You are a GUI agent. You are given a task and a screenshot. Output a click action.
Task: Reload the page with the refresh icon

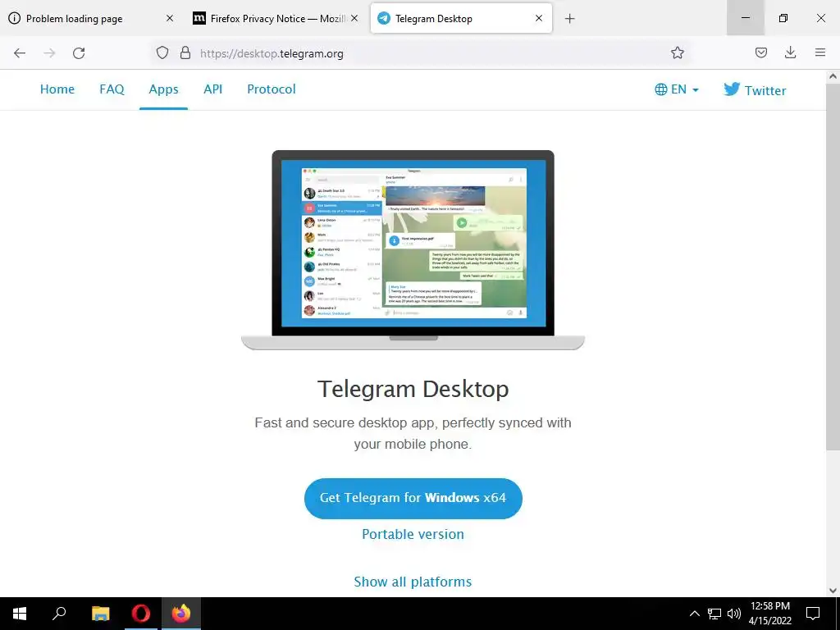79,53
